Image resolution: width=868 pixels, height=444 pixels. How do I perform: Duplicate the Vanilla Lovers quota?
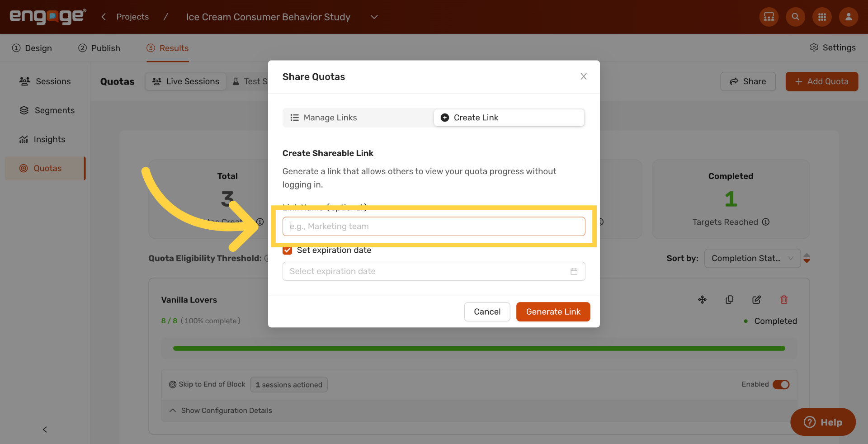point(730,300)
